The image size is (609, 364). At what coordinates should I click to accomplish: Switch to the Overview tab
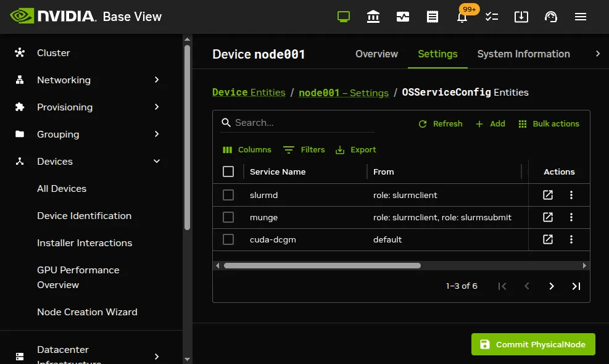[x=376, y=54]
